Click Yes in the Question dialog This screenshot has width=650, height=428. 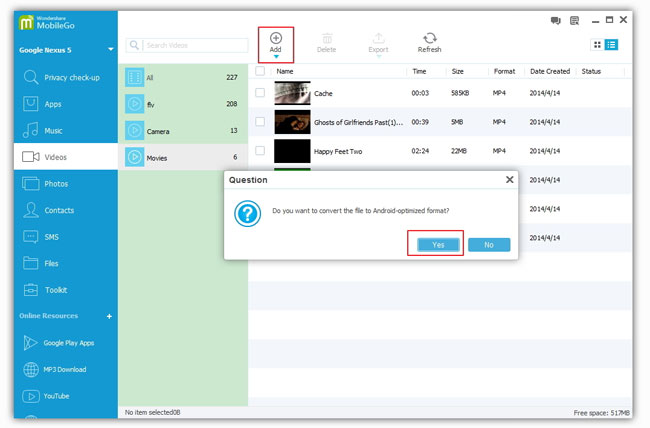(438, 245)
